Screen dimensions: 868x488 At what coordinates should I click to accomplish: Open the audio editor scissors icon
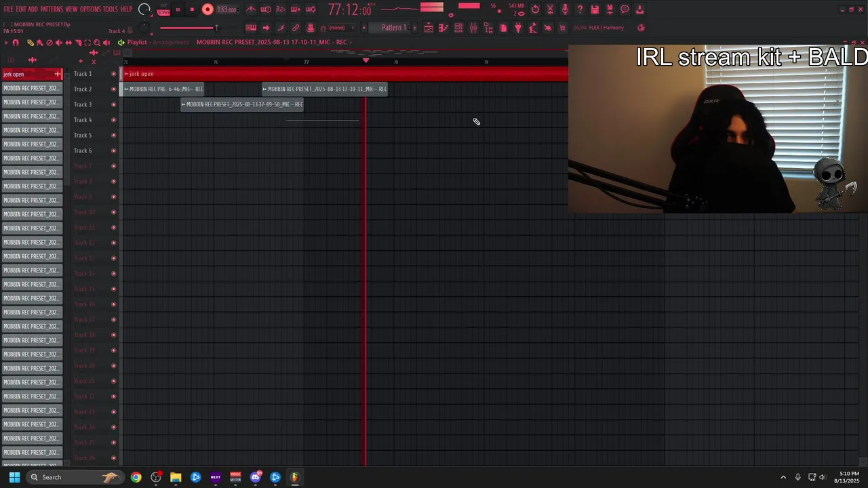click(x=550, y=9)
